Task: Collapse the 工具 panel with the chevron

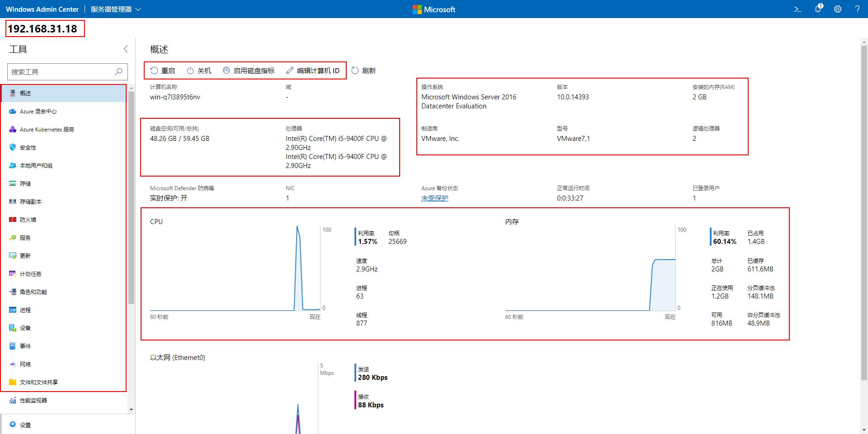Action: pos(126,49)
